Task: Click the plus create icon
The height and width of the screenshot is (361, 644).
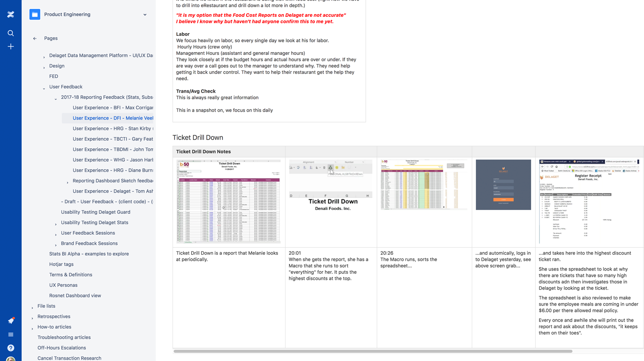Action: 11,47
